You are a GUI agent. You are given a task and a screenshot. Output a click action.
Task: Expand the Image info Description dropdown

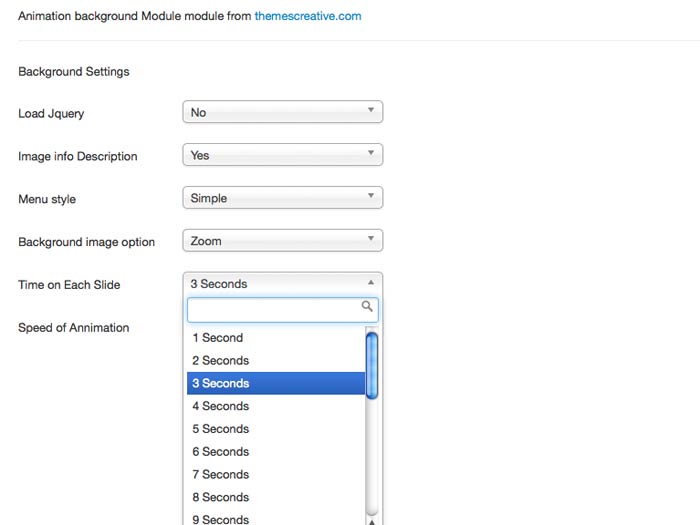pos(282,156)
